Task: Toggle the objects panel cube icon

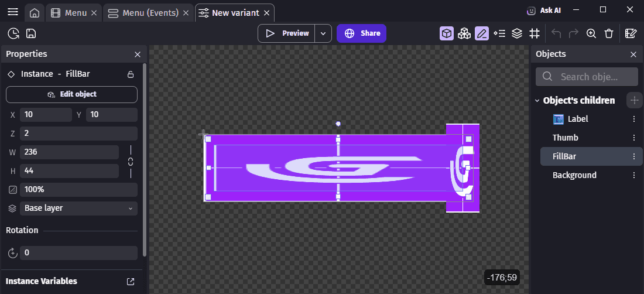Action: point(447,33)
